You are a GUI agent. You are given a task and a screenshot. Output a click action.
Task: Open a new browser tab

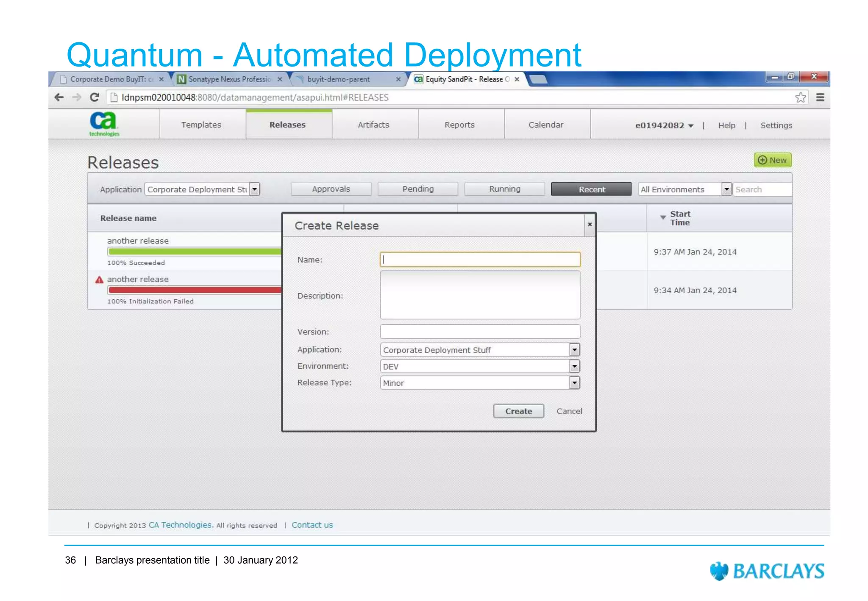coord(538,79)
